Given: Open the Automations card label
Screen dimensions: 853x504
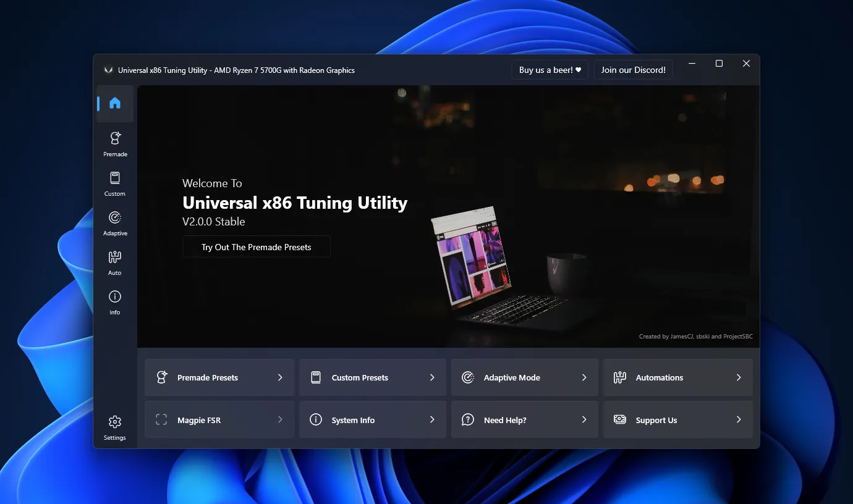Looking at the screenshot, I should click(x=660, y=378).
